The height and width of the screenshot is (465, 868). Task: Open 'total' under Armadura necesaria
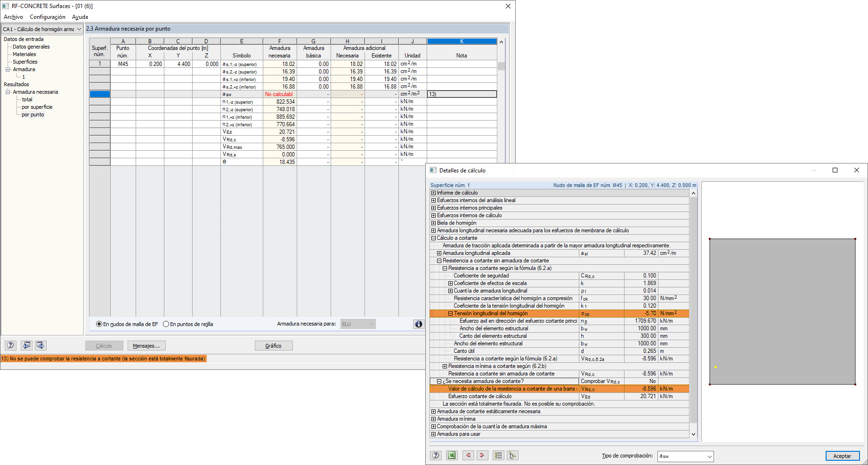tap(27, 99)
